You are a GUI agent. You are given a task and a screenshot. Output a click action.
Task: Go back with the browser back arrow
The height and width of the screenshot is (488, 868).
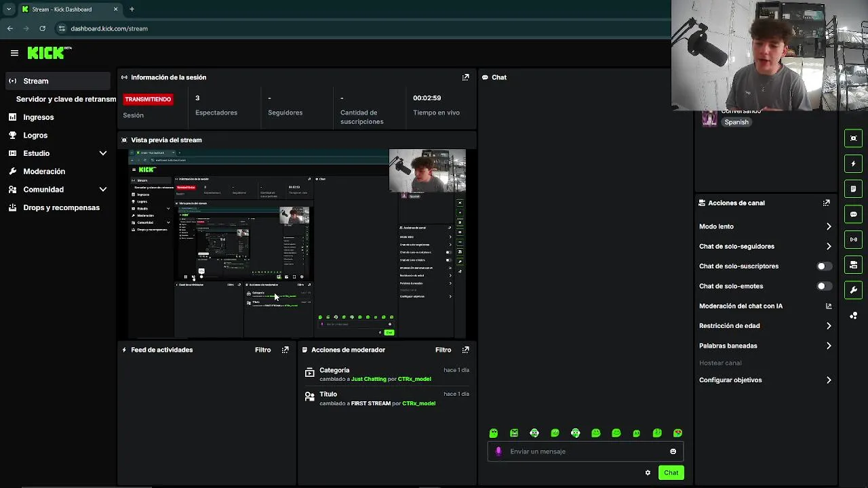tap(10, 28)
